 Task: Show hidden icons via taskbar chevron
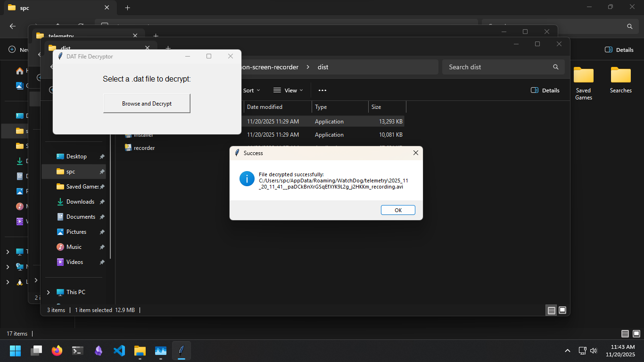point(568,351)
